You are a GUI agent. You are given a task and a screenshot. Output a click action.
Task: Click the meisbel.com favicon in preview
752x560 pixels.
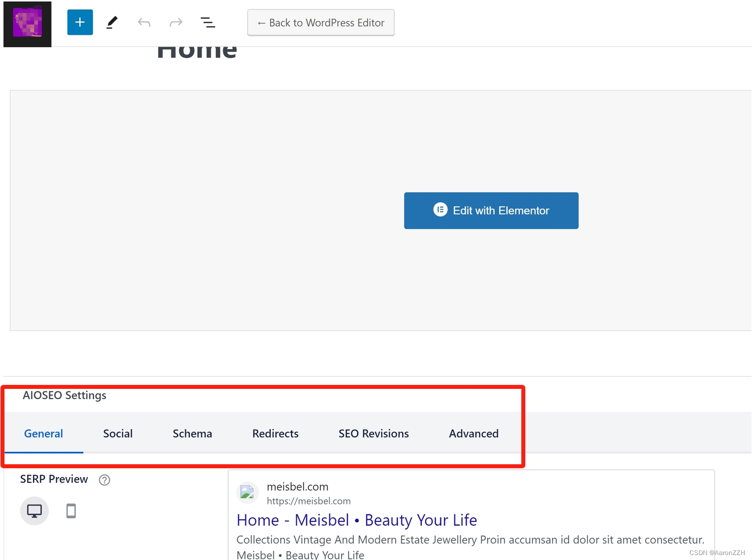tap(247, 493)
